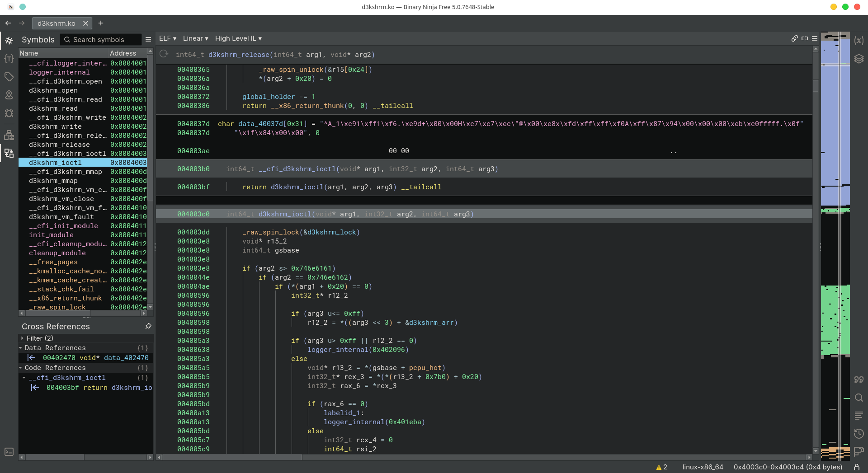Open the ELF view type dropdown
Image resolution: width=868 pixels, height=473 pixels.
coord(168,38)
